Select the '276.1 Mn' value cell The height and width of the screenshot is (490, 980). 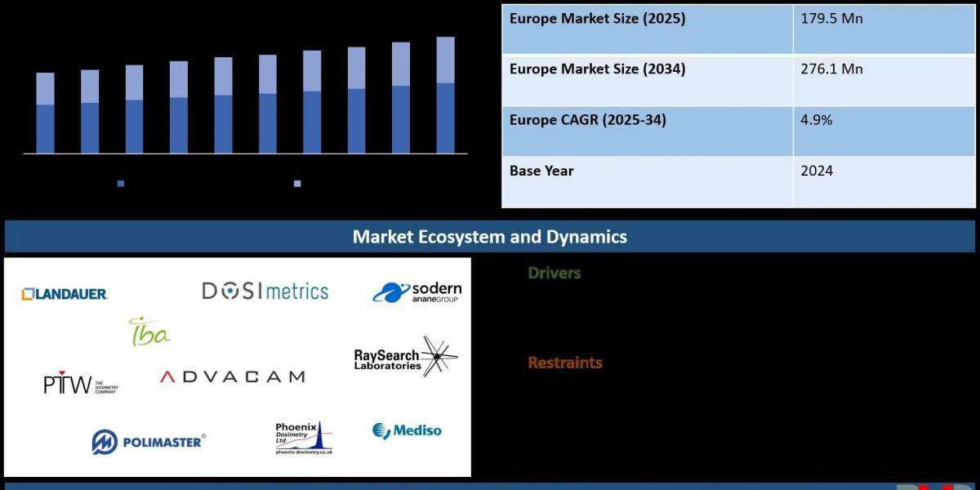(884, 80)
